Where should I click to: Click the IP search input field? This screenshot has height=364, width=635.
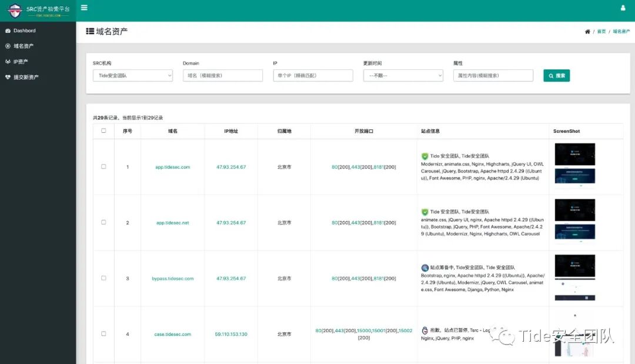click(313, 76)
